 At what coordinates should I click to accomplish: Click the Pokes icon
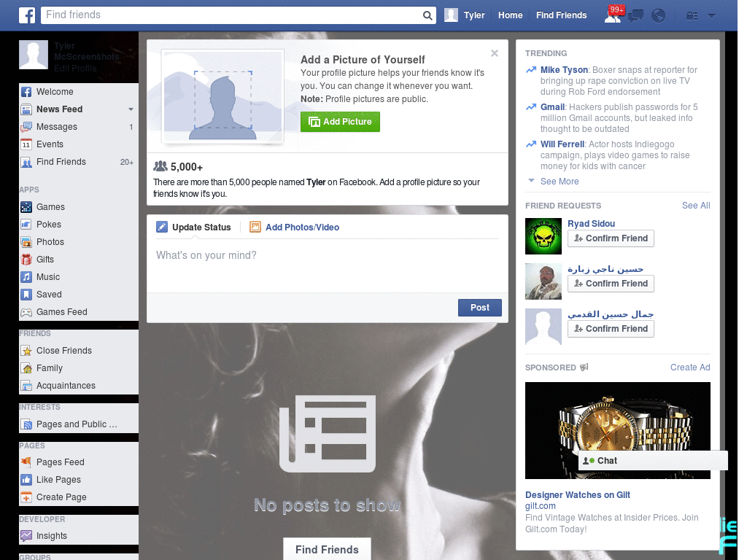pyautogui.click(x=26, y=225)
